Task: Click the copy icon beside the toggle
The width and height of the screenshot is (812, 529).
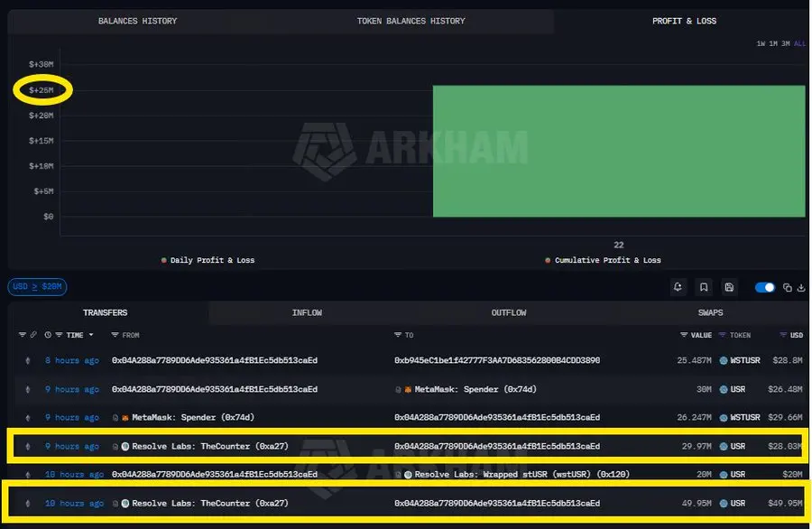Action: tap(787, 288)
